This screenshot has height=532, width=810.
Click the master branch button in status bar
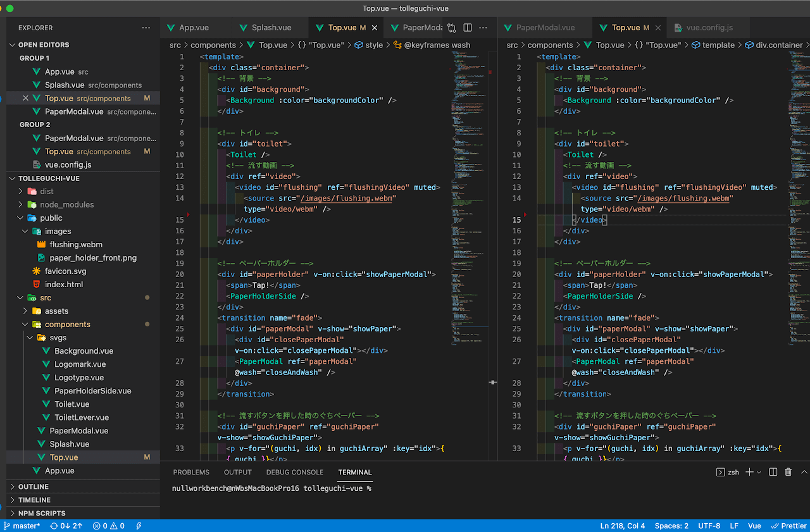point(22,526)
